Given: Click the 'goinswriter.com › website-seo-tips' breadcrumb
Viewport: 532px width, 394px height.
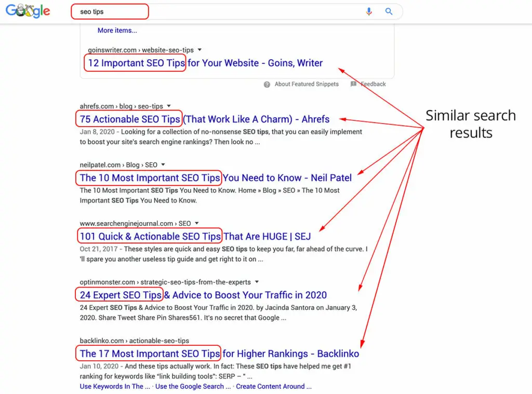Looking at the screenshot, I should pyautogui.click(x=141, y=50).
